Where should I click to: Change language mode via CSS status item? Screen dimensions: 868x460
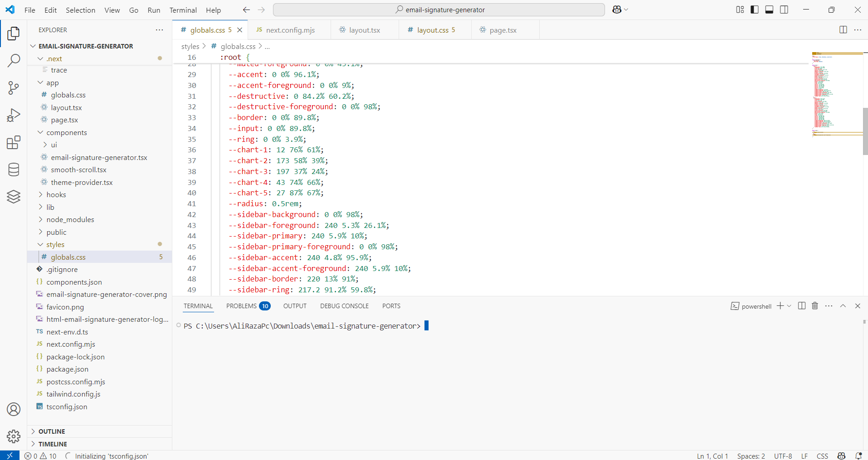pyautogui.click(x=822, y=456)
